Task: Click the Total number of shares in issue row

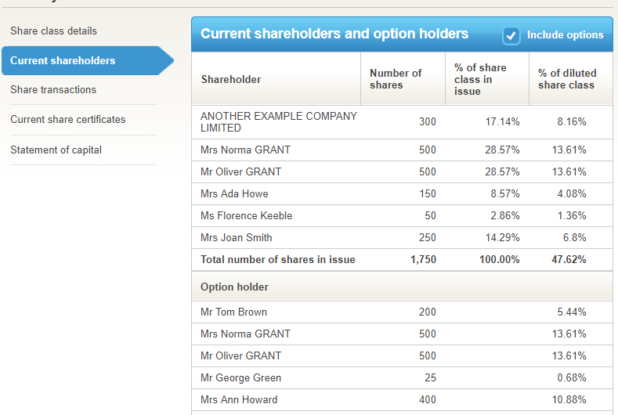Action: pos(277,259)
